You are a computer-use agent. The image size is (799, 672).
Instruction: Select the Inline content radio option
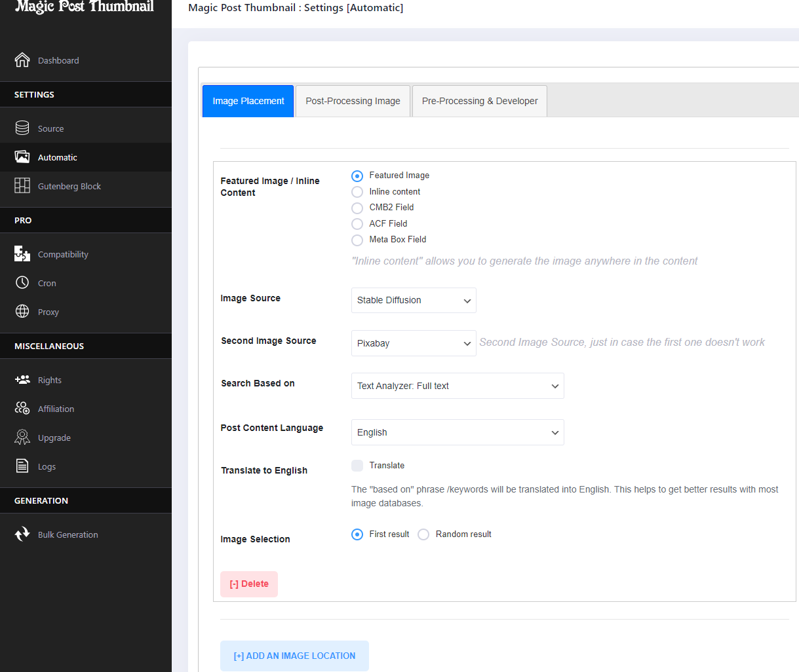[x=357, y=192]
